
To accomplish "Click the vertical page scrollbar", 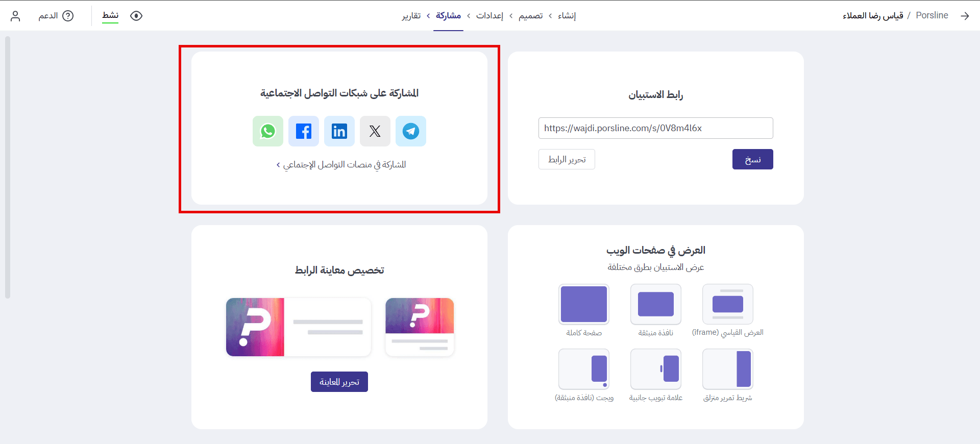I will coord(8,167).
